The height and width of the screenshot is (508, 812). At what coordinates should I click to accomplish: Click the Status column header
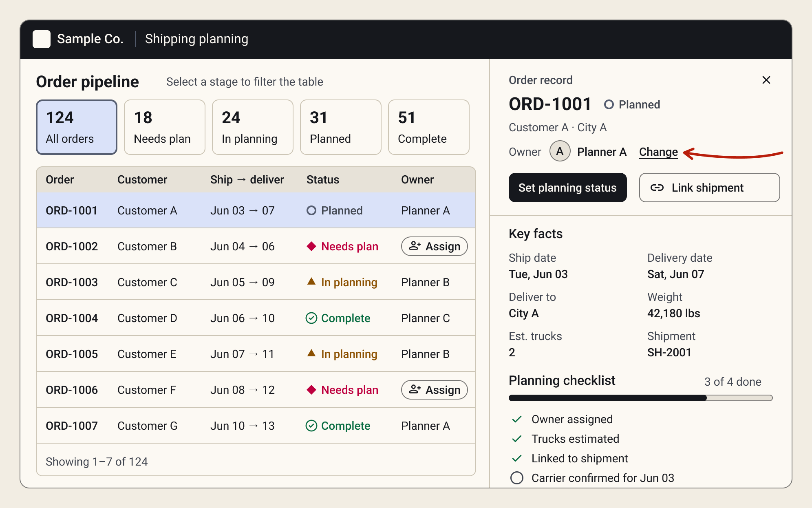323,179
